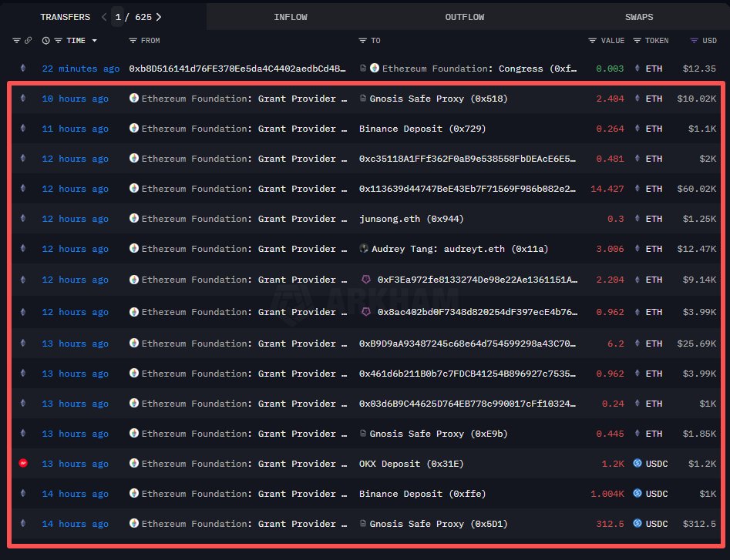Click Audrey Tang avatar icon
This screenshot has height=560, width=730.
(x=364, y=249)
